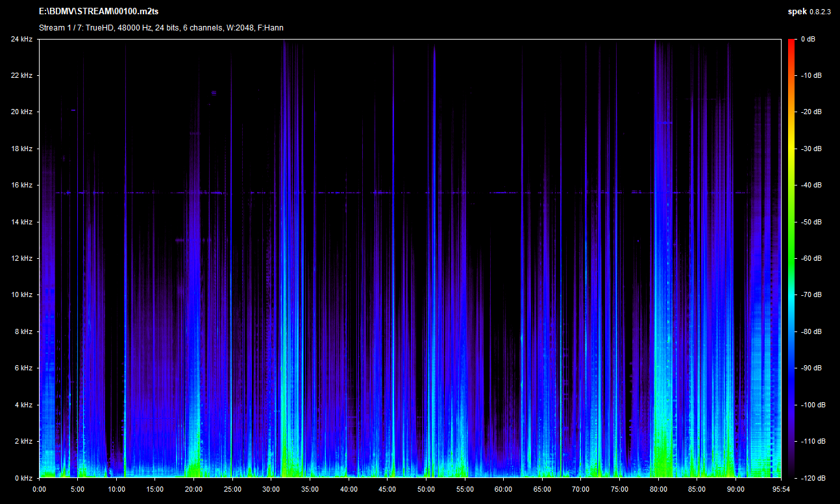Click the 80:00 time axis marker
The width and height of the screenshot is (840, 504).
(x=659, y=489)
